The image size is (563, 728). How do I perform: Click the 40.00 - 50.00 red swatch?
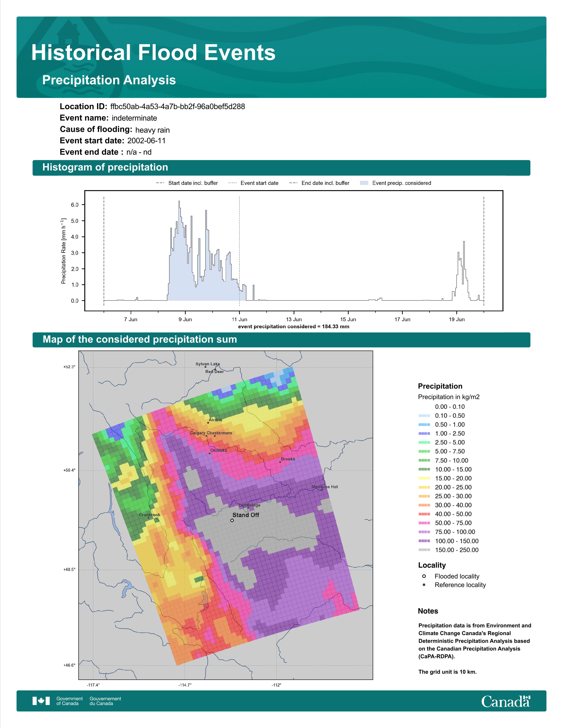424,514
